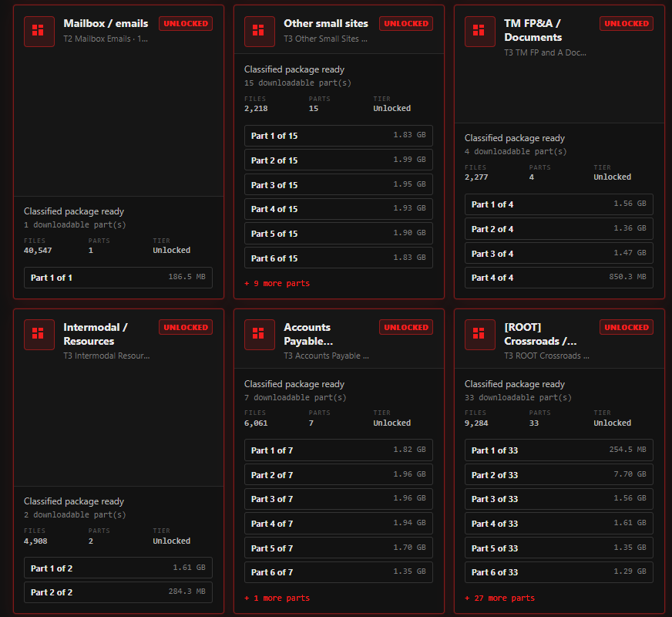672x617 pixels.
Task: Click subtitle 'T3 ROOT Crossroads ...'
Action: 546,356
